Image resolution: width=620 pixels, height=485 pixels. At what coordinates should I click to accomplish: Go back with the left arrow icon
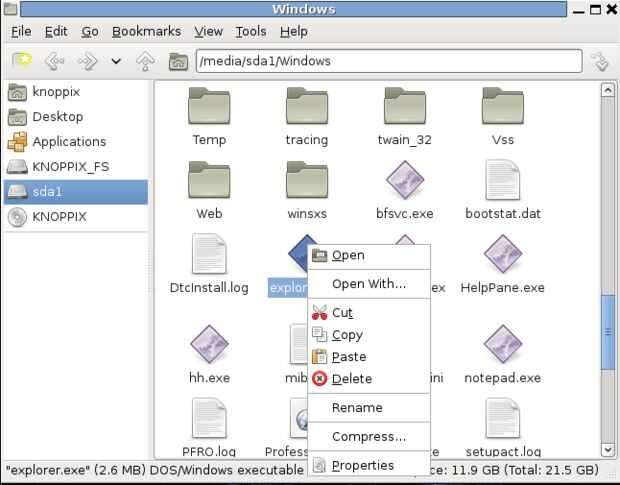pos(54,61)
